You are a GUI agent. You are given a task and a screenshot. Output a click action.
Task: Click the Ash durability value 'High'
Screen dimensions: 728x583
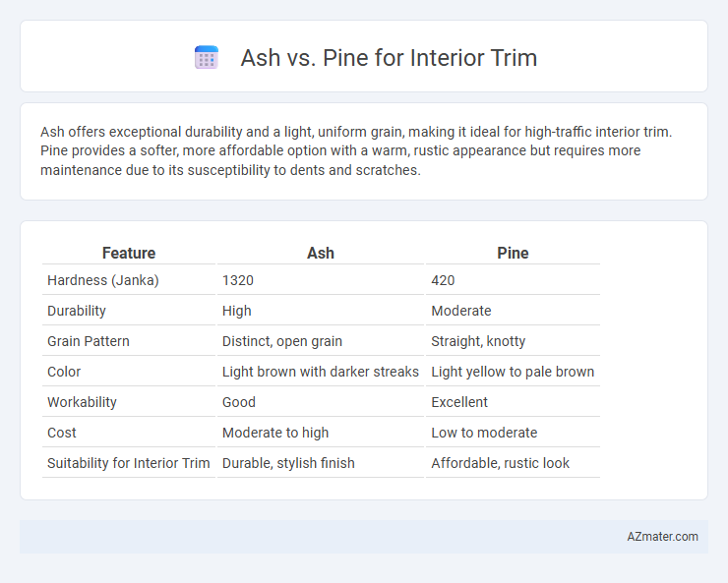(237, 311)
